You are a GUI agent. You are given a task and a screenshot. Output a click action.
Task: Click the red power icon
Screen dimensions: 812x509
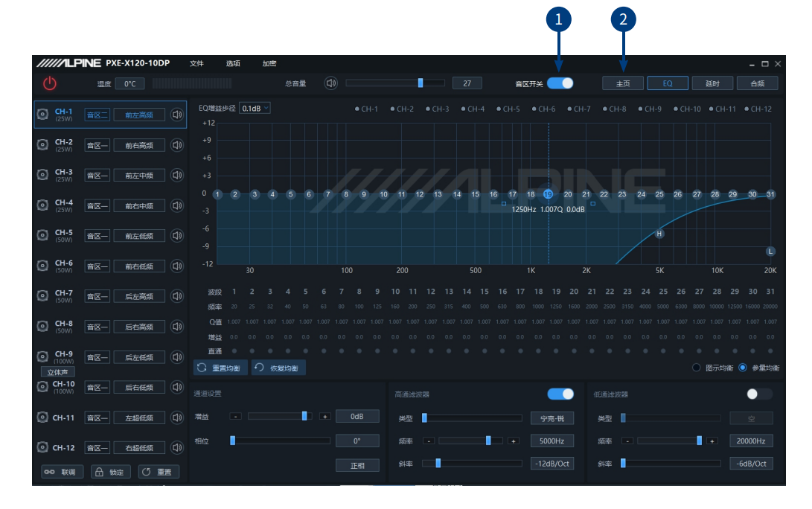tap(50, 83)
